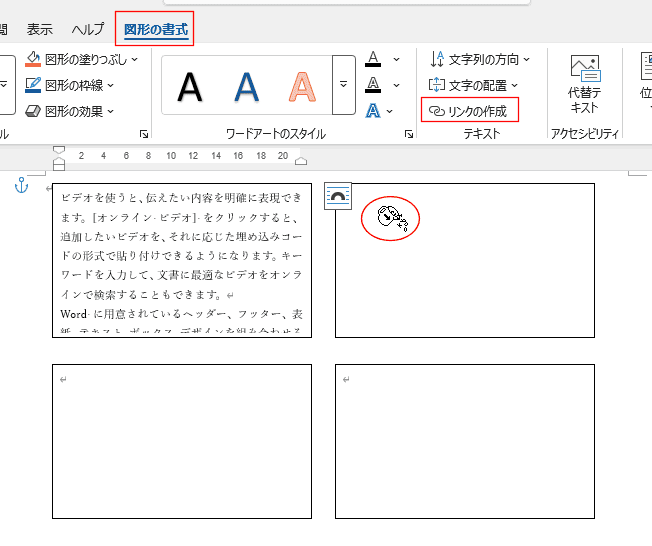Open the ワードアートのスタイル dialog launcher
This screenshot has width=652, height=546.
[x=408, y=134]
